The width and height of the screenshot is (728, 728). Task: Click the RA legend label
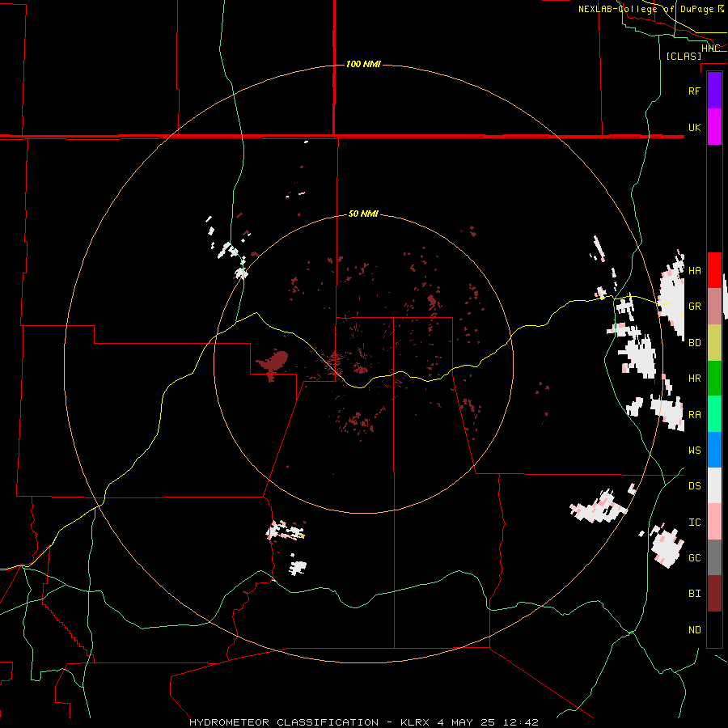point(694,414)
